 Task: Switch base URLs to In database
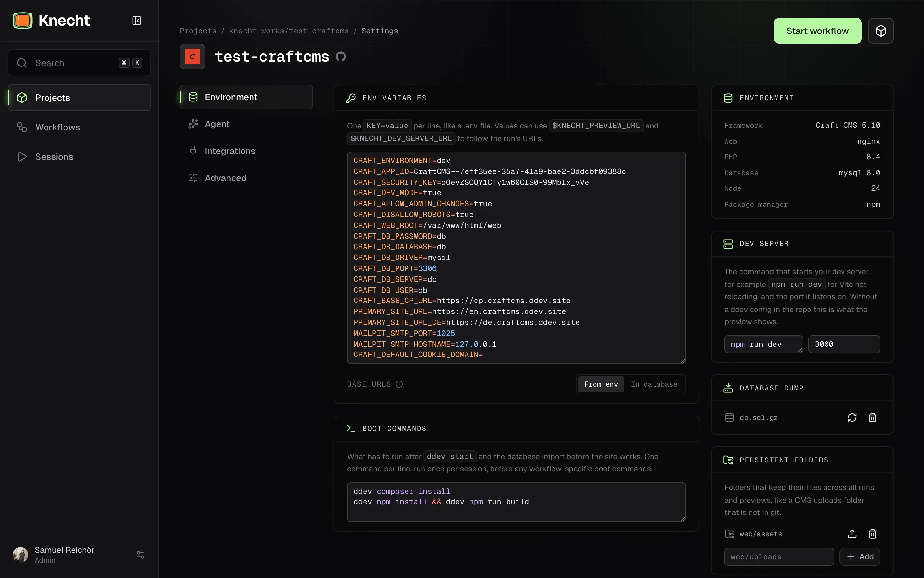654,384
